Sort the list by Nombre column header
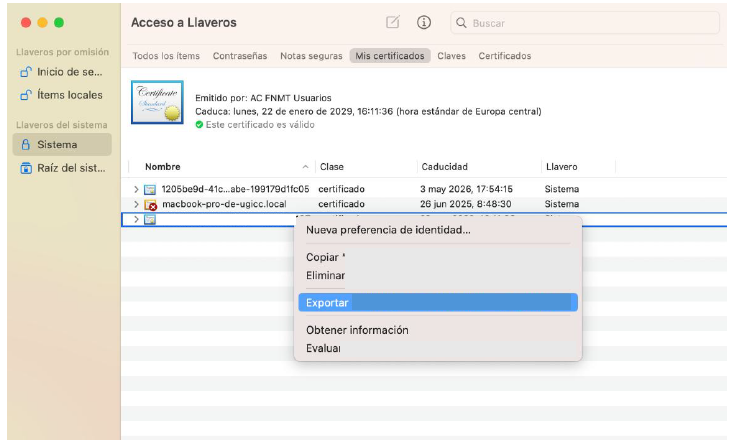Screen dimensions: 731x441 pos(163,167)
